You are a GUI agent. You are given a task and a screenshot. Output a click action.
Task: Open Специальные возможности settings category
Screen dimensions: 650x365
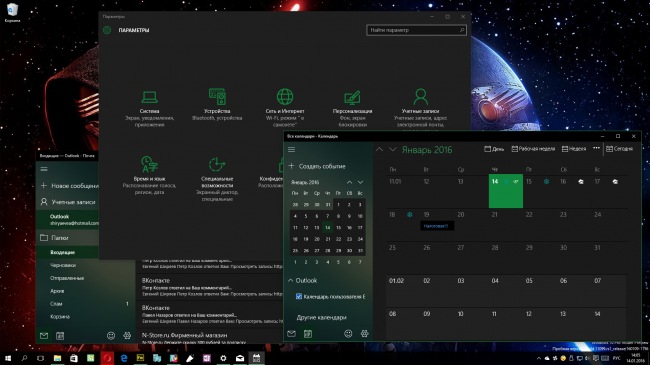(217, 179)
